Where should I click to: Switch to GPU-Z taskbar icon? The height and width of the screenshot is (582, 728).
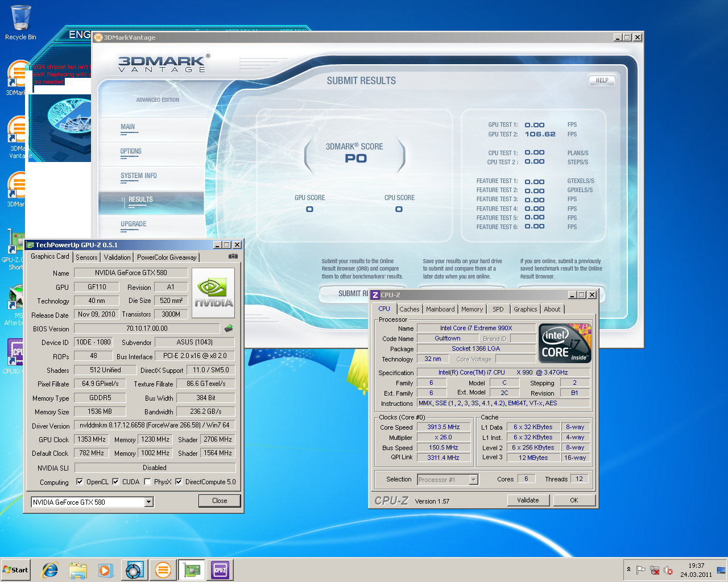pos(192,570)
